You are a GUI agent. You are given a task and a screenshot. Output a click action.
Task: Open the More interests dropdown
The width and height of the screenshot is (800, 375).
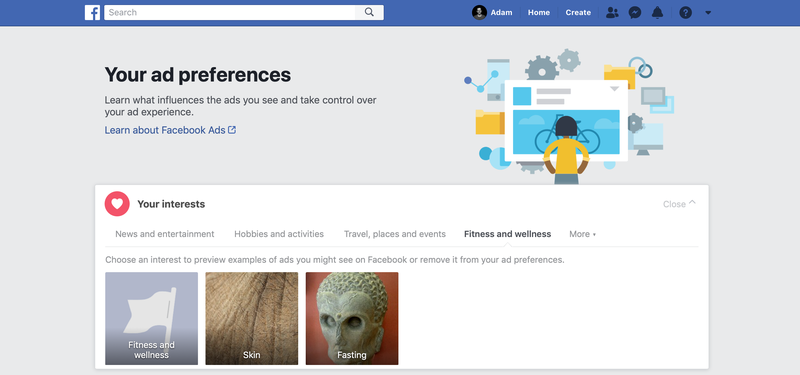click(582, 234)
